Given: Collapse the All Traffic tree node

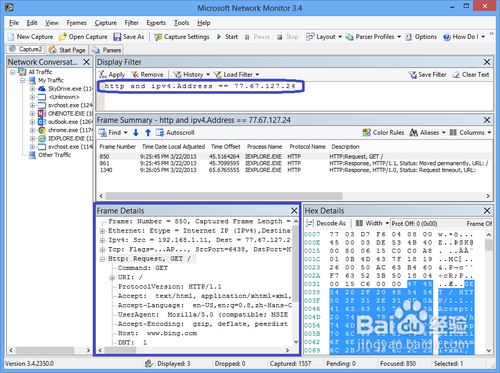Looking at the screenshot, I should [13, 72].
